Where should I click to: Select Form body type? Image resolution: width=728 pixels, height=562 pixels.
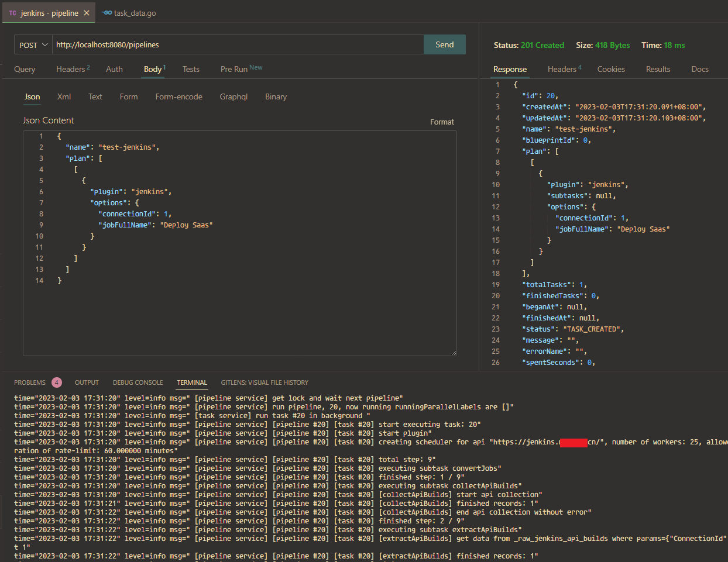pyautogui.click(x=129, y=97)
